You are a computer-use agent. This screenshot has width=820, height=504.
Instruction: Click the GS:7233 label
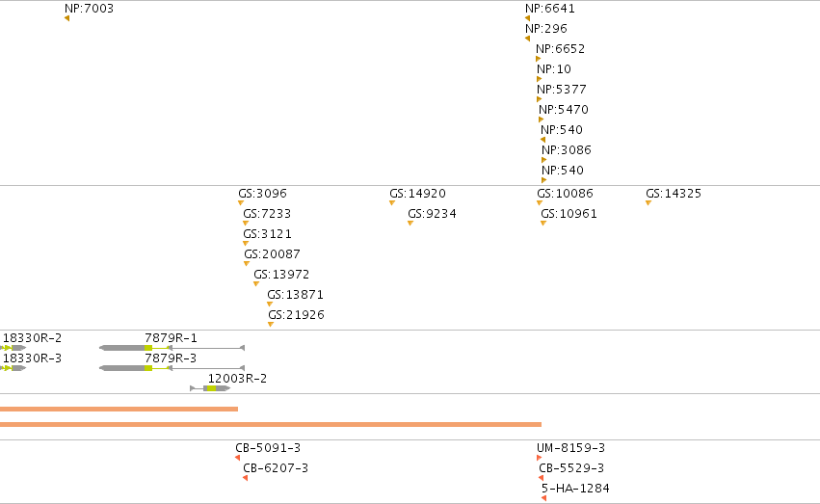point(267,214)
